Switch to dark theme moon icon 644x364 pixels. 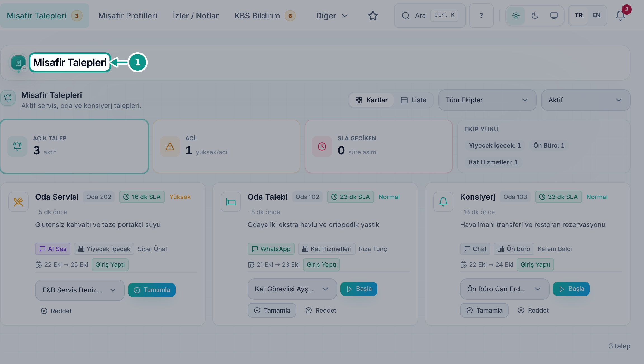point(535,16)
